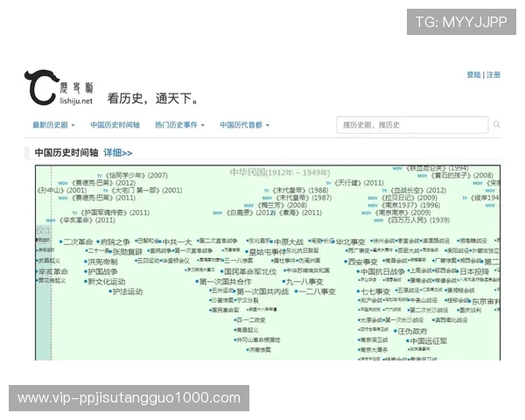This screenshot has width=525, height=420.
Task: Select the 济南惨案 event marker
Action: click(x=260, y=350)
